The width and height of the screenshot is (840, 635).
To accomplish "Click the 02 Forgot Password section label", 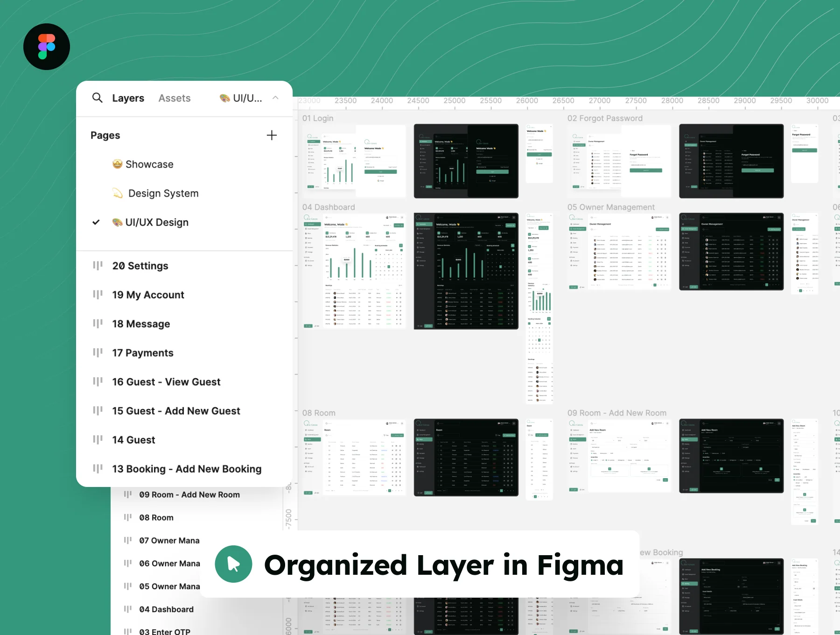I will (x=605, y=118).
